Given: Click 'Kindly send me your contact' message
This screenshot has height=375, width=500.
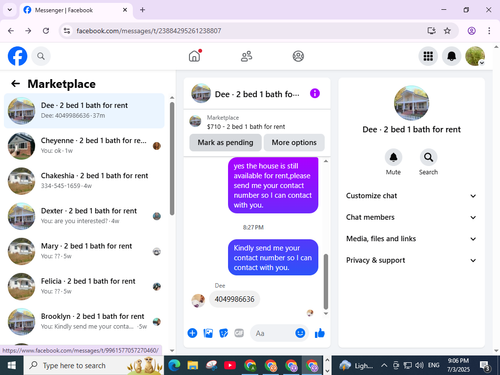Looking at the screenshot, I should (x=273, y=257).
